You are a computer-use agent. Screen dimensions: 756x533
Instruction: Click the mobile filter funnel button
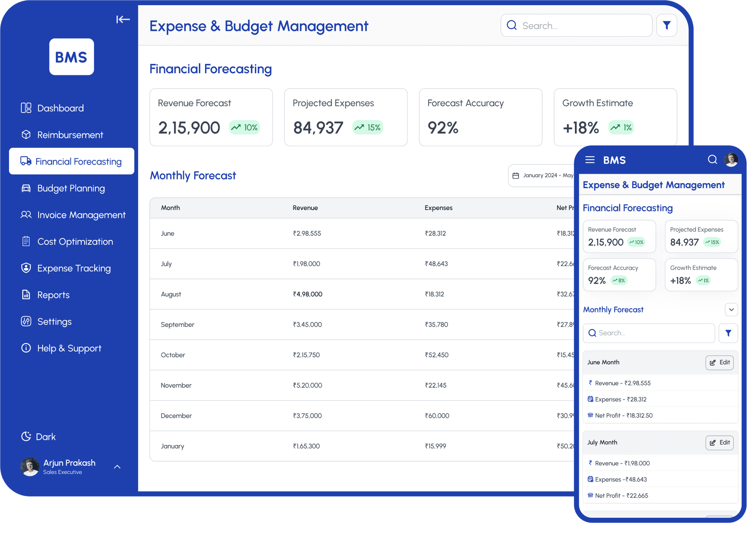[x=728, y=333]
